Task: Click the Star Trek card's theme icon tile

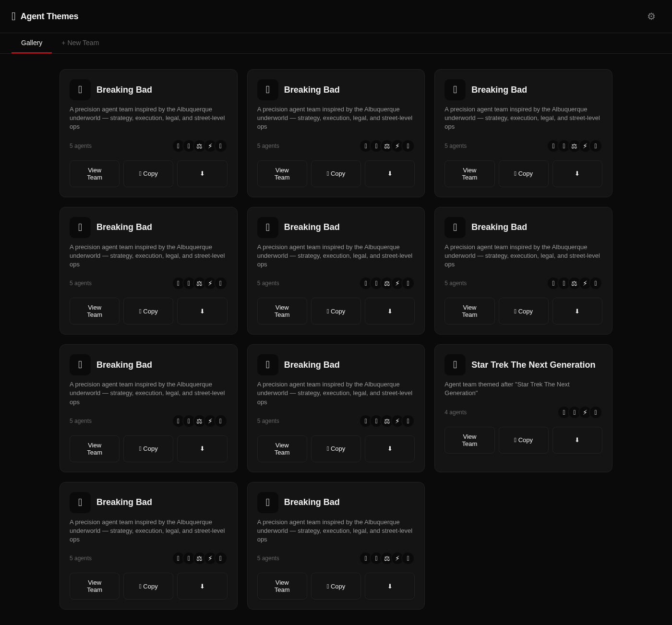Action: click(455, 365)
